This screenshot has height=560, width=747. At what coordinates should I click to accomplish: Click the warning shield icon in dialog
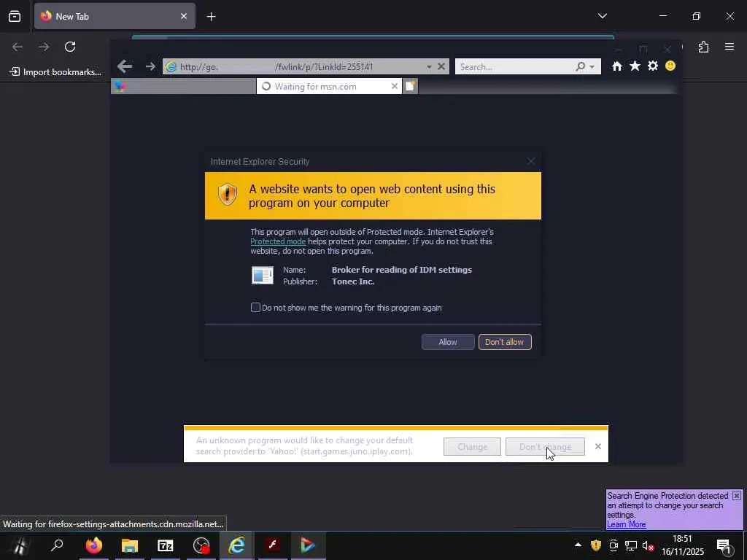click(228, 195)
